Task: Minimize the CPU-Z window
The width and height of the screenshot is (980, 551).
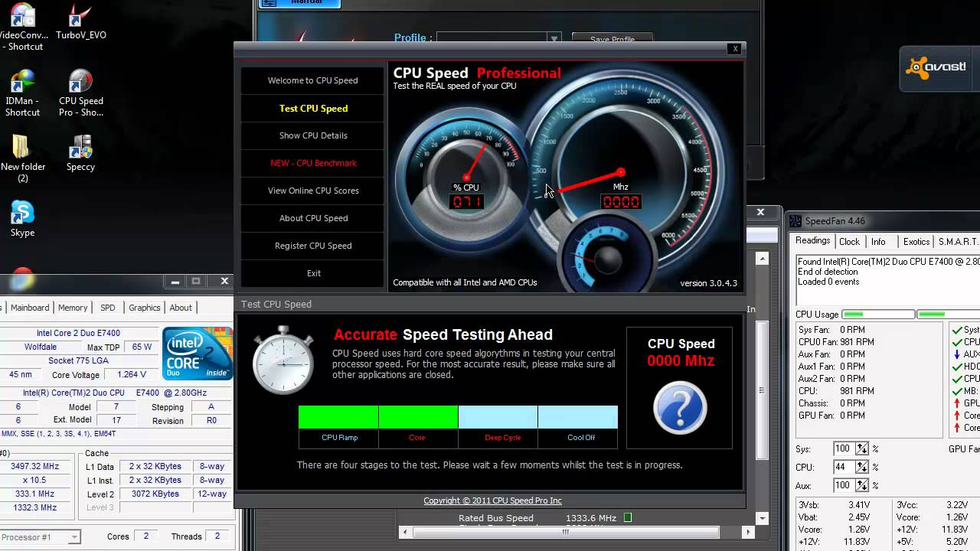Action: [175, 282]
